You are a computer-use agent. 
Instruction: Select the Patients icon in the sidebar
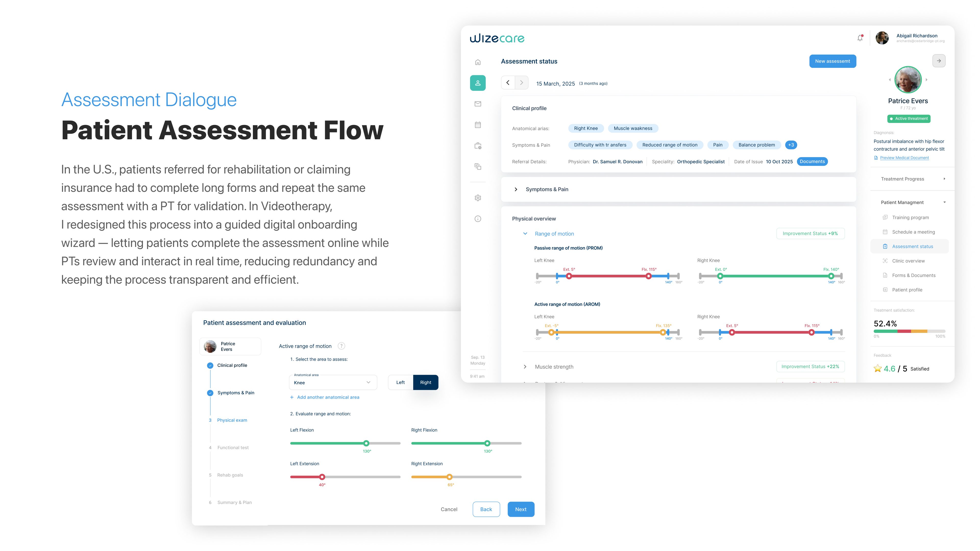click(478, 83)
